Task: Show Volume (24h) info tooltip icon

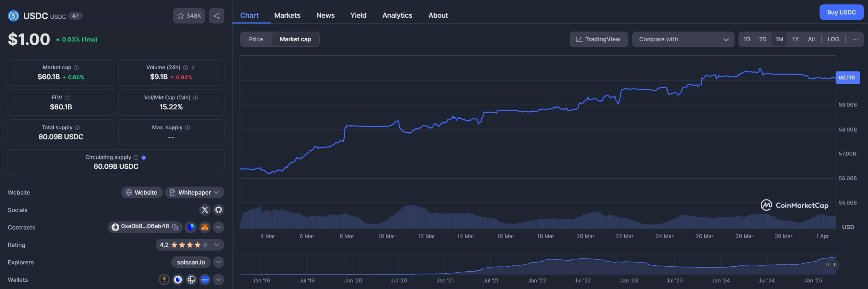Action: (x=185, y=68)
